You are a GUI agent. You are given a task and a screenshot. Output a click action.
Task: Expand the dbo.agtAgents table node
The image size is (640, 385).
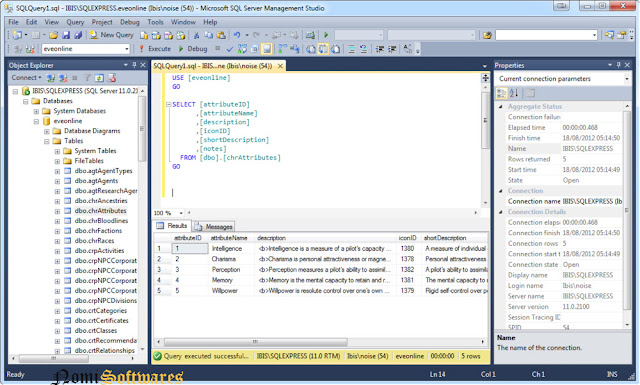58,181
